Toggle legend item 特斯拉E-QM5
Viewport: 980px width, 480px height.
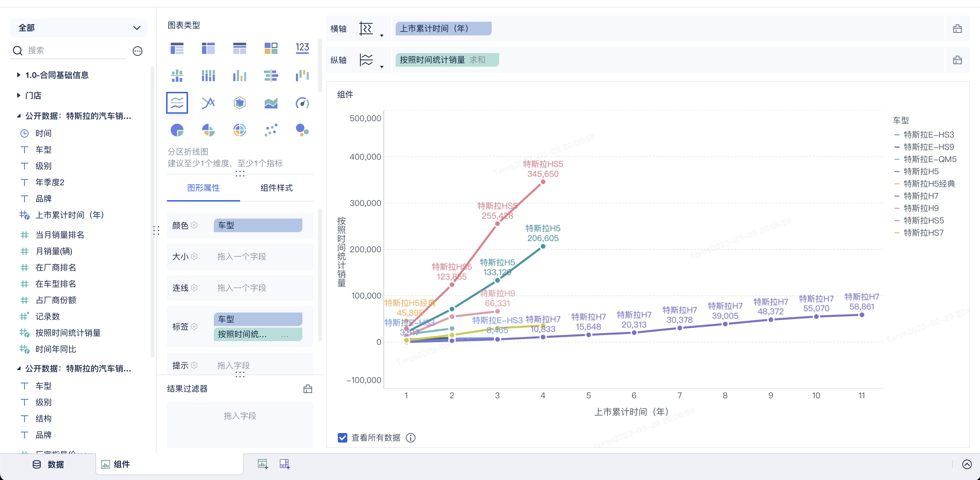point(925,159)
